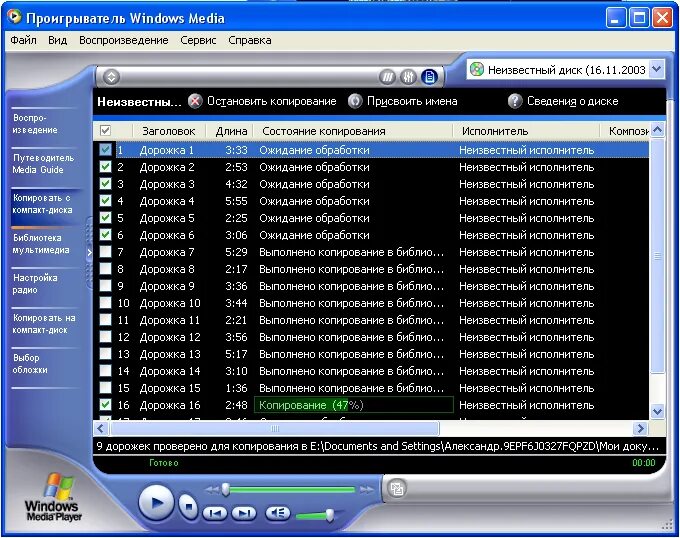Click the assign names disc icon
680x538 pixels.
355,101
